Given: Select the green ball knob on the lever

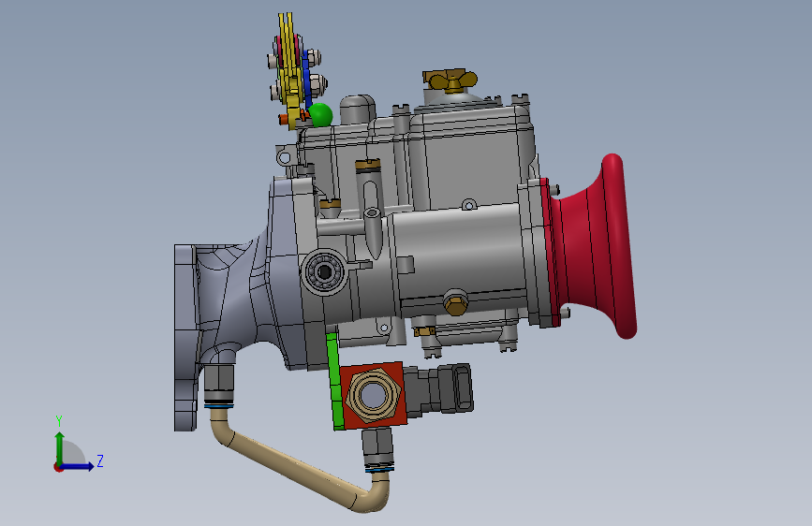Looking at the screenshot, I should click(x=320, y=114).
